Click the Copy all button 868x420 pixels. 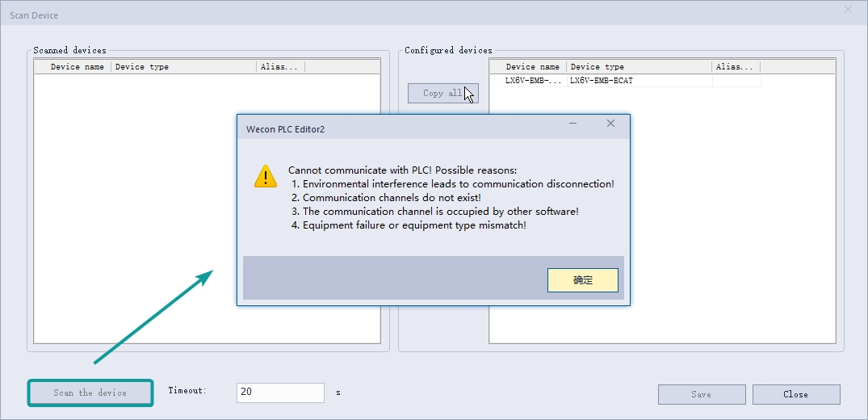[x=442, y=93]
